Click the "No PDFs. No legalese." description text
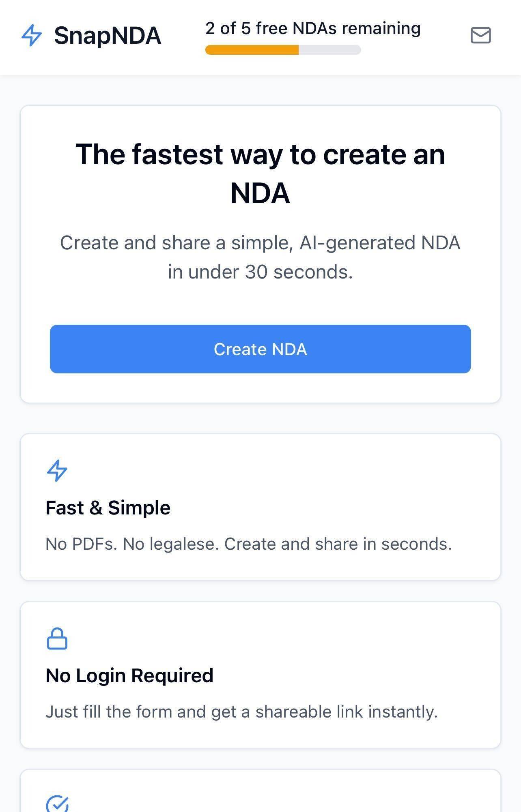521x812 pixels. pos(248,544)
